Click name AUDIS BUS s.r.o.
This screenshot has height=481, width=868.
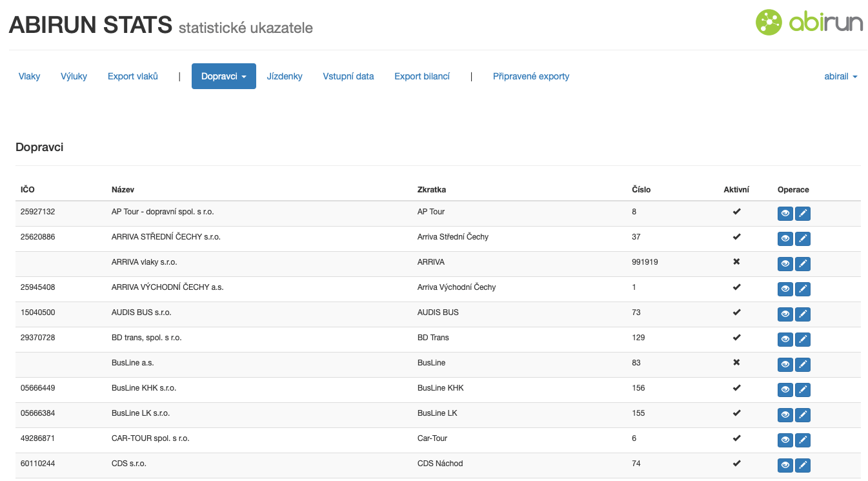141,312
